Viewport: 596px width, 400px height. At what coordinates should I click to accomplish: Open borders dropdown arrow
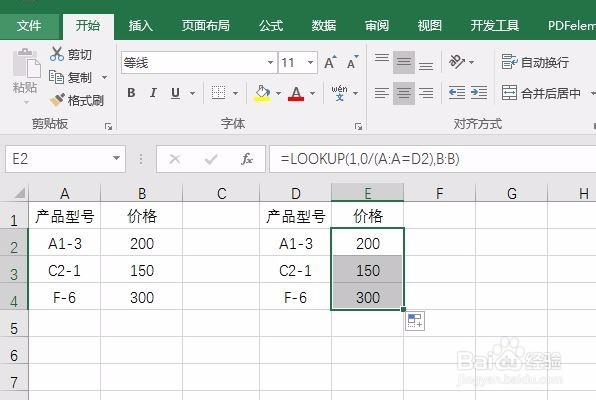point(235,93)
